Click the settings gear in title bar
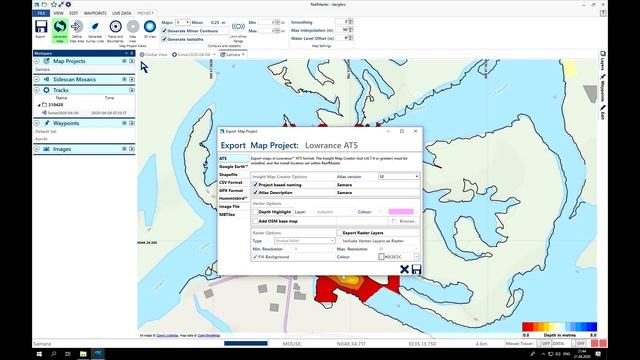 click(x=68, y=4)
